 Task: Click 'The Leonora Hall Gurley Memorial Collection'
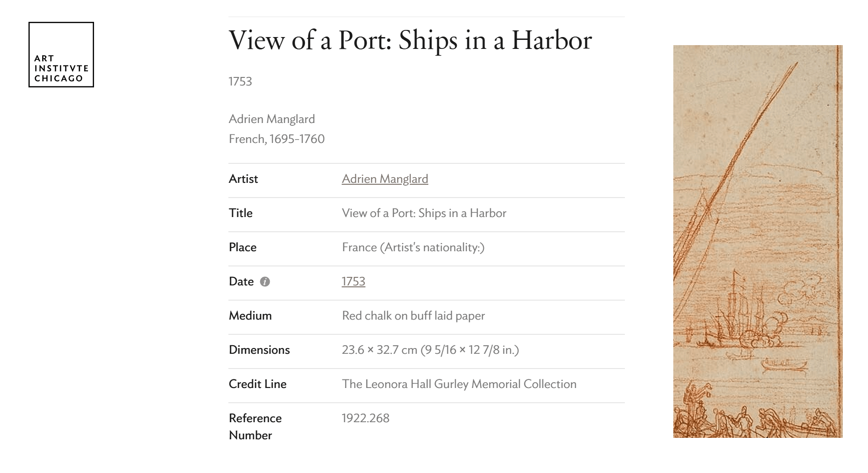tap(459, 384)
